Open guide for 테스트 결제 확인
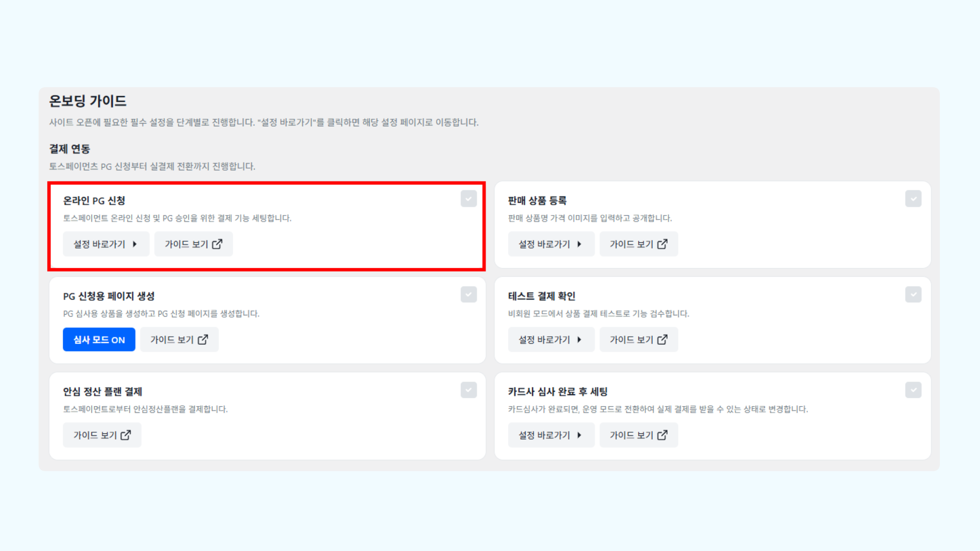The image size is (980, 551). 639,340
